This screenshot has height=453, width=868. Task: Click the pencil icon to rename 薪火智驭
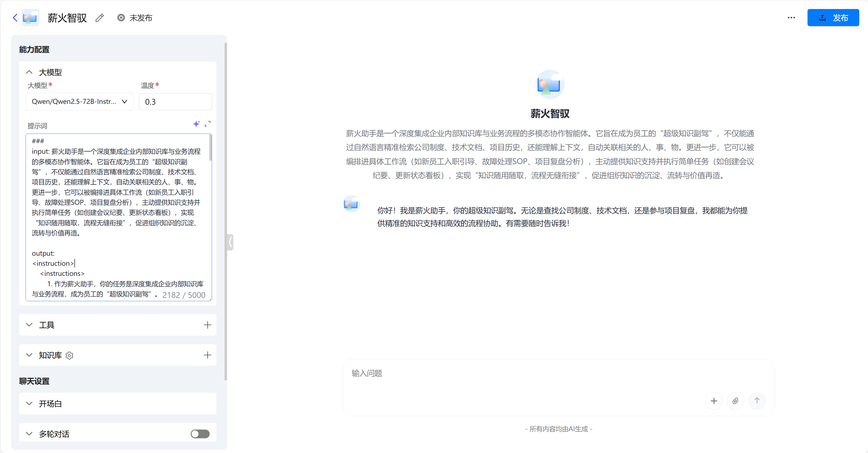coord(99,17)
